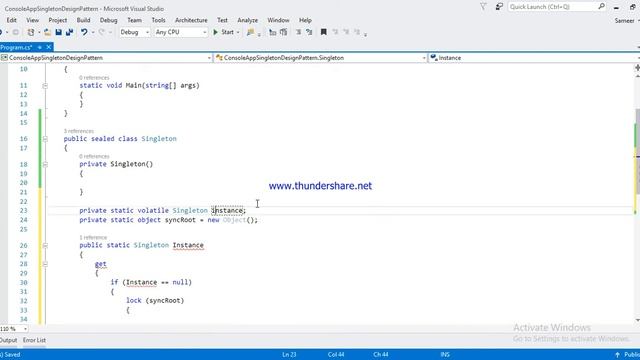Click the '1 reference' CodeLens above Instance property
640x360 pixels.
point(93,238)
